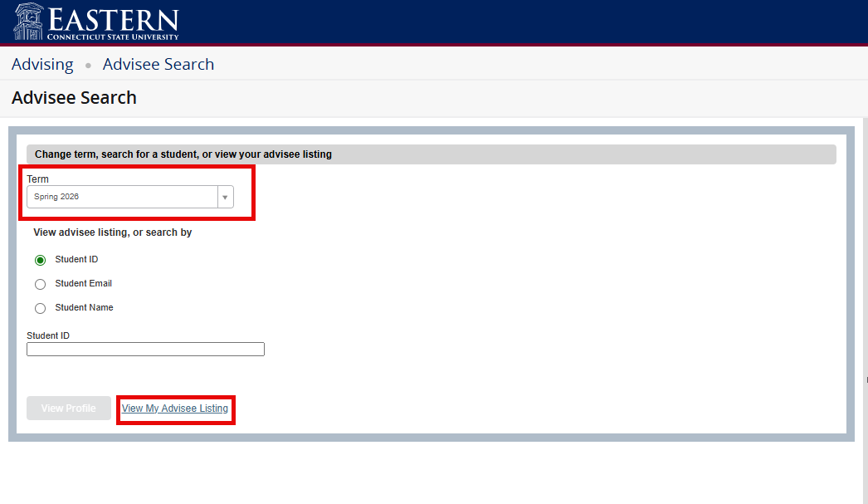868x504 pixels.
Task: Click the 'View advisee listing, or search by' text
Action: tap(112, 232)
